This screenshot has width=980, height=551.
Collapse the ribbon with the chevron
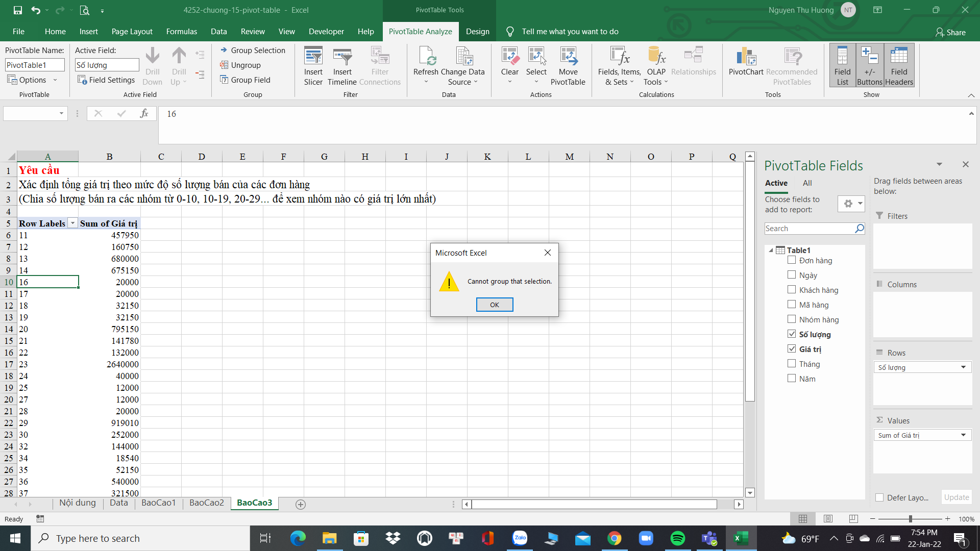click(971, 95)
